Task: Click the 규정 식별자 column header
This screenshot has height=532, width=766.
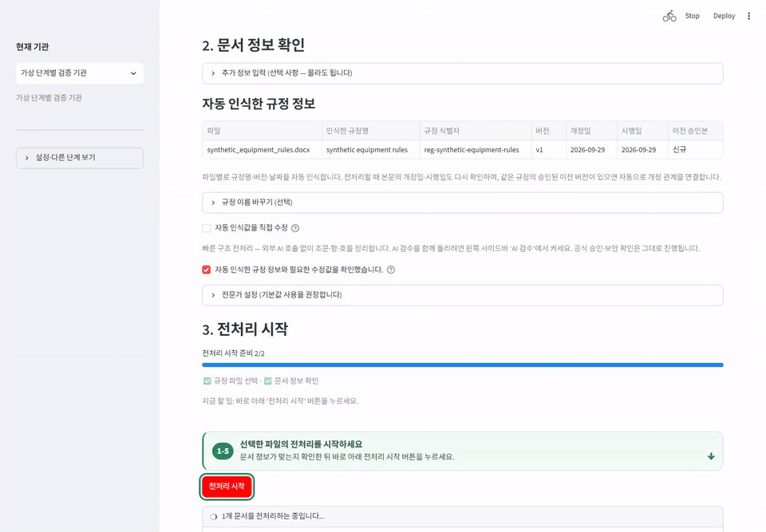Action: point(476,131)
